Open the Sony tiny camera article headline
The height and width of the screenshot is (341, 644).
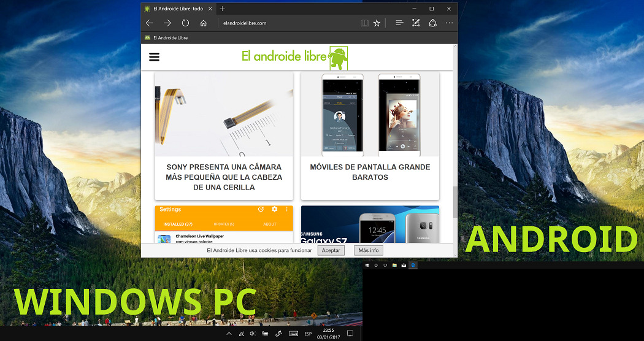click(224, 177)
